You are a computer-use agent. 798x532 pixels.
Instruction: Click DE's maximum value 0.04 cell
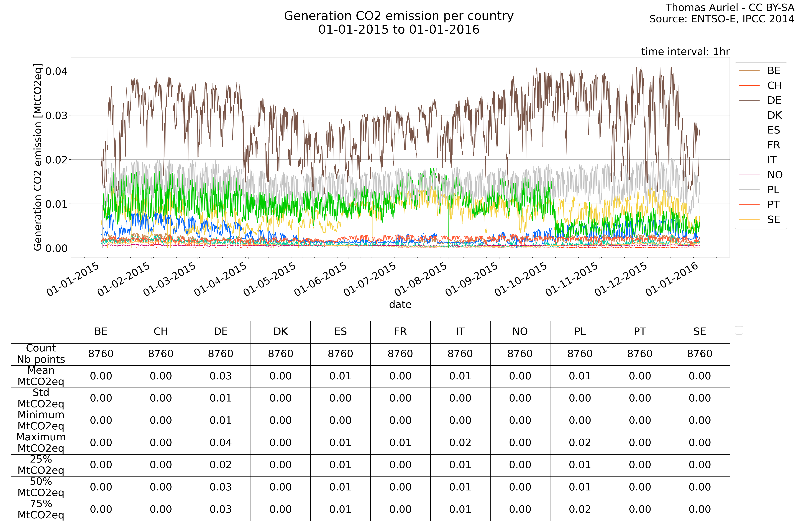point(221,443)
